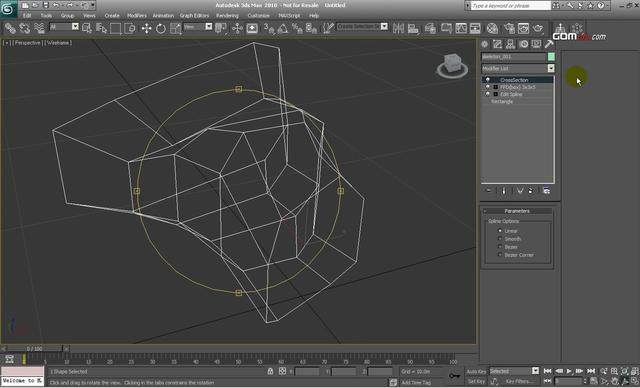Activate the Select and Scale tool

(x=176, y=28)
